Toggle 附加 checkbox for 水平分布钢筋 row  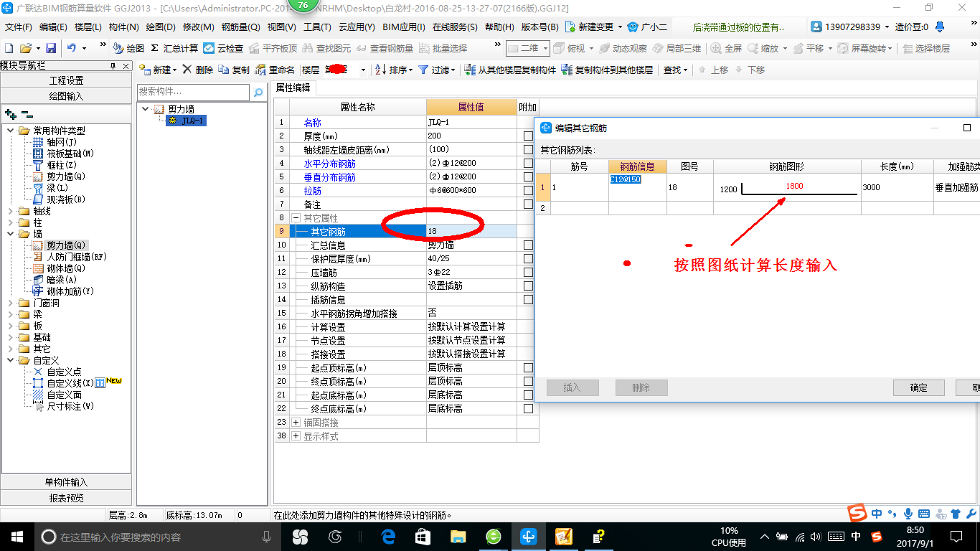[528, 163]
